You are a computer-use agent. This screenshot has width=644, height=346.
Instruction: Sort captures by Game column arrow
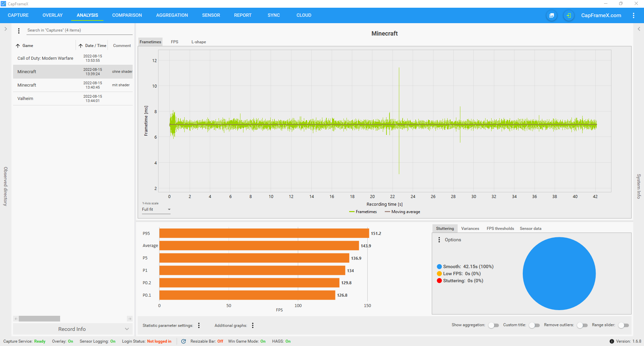(x=18, y=46)
